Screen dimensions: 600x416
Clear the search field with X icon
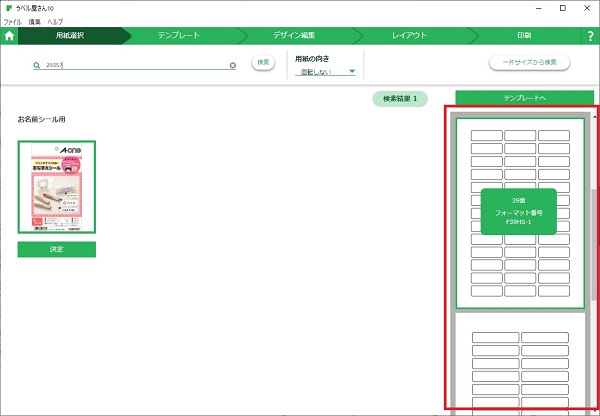coord(233,65)
